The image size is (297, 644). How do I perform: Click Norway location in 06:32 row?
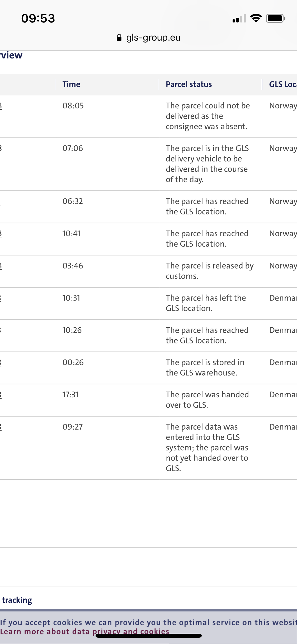tap(283, 201)
